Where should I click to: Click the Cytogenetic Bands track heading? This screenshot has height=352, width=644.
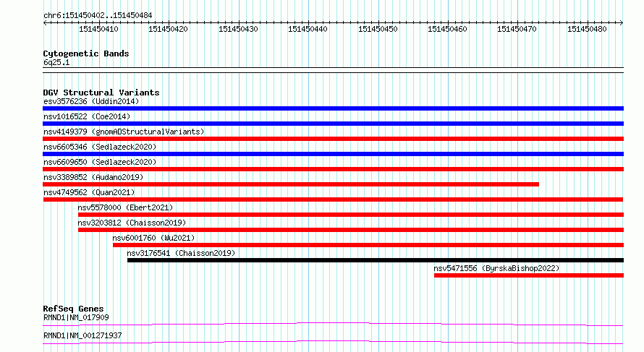pyautogui.click(x=86, y=53)
